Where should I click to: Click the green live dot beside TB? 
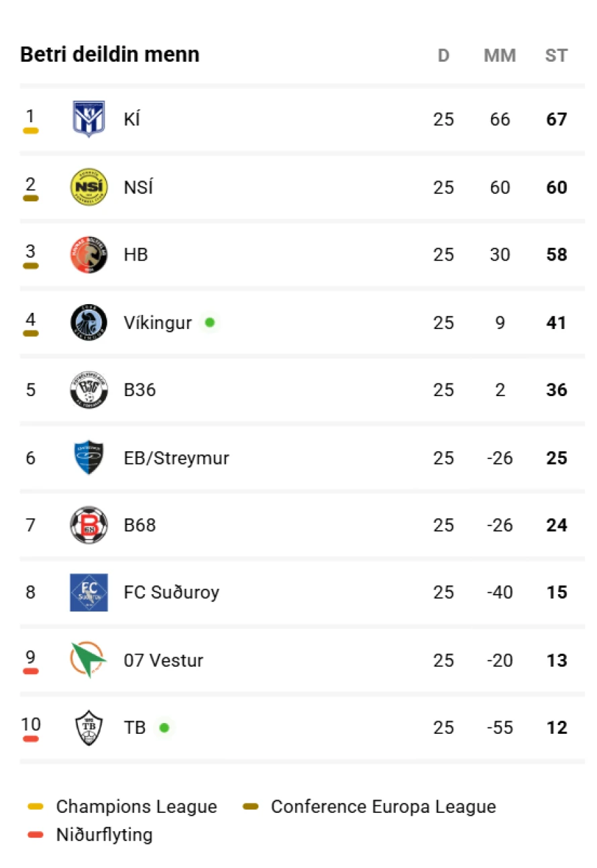click(164, 728)
